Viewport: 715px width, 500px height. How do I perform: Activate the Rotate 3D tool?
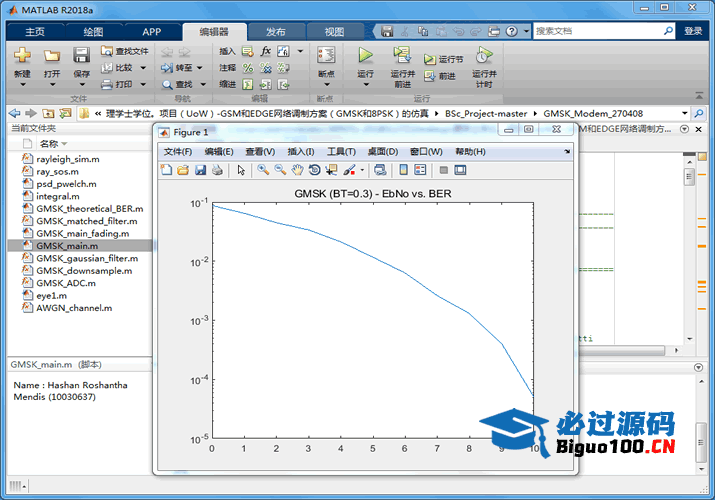(x=314, y=170)
